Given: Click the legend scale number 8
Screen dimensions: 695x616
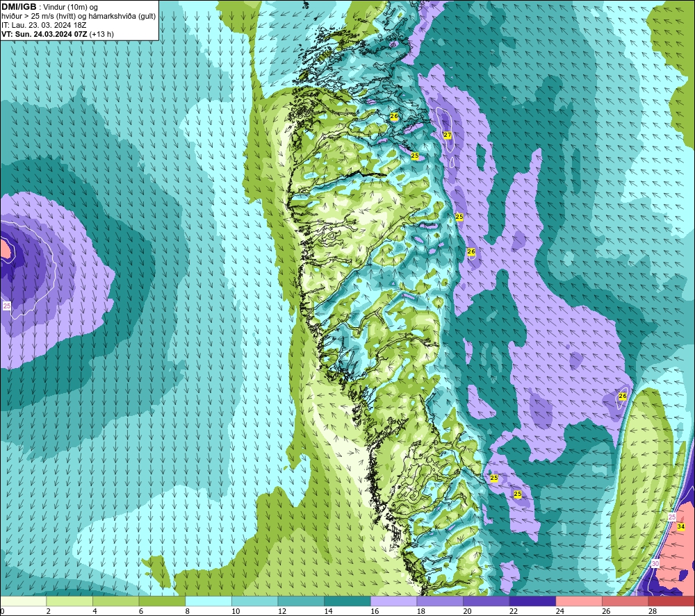Looking at the screenshot, I should 188,611.
